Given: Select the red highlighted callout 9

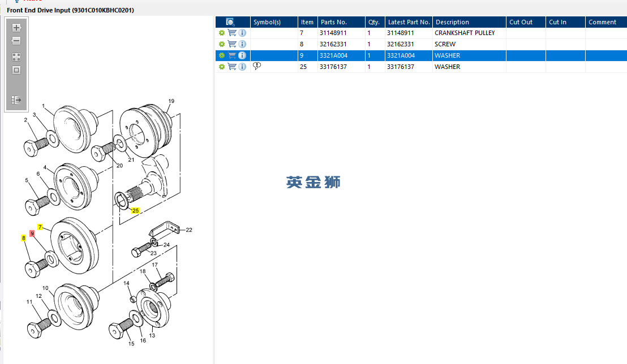Looking at the screenshot, I should [x=32, y=233].
